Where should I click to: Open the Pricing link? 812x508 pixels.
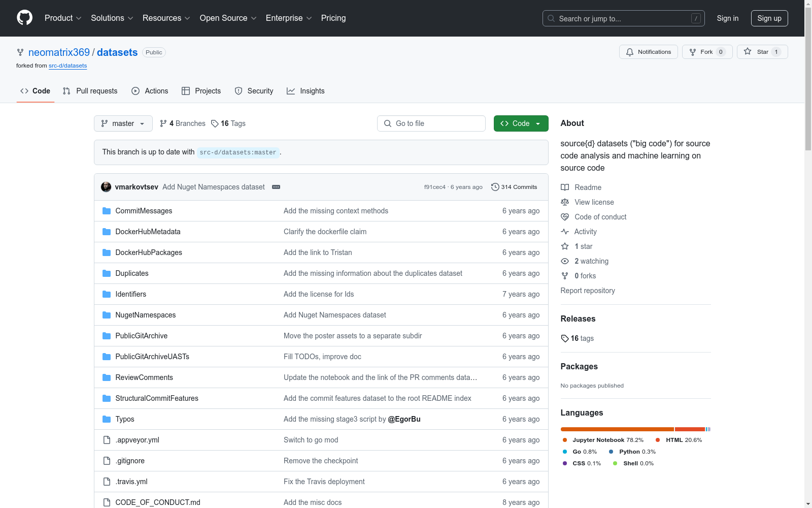(x=333, y=18)
